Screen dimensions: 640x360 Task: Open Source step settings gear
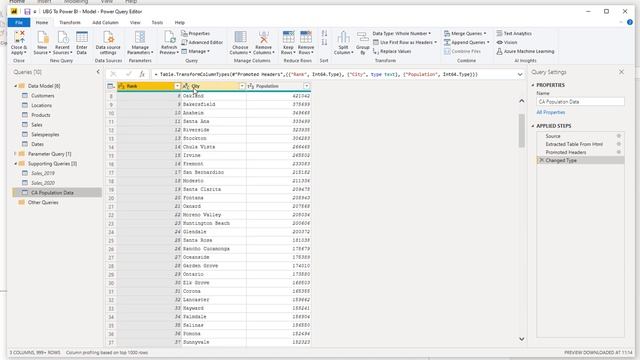coord(619,136)
